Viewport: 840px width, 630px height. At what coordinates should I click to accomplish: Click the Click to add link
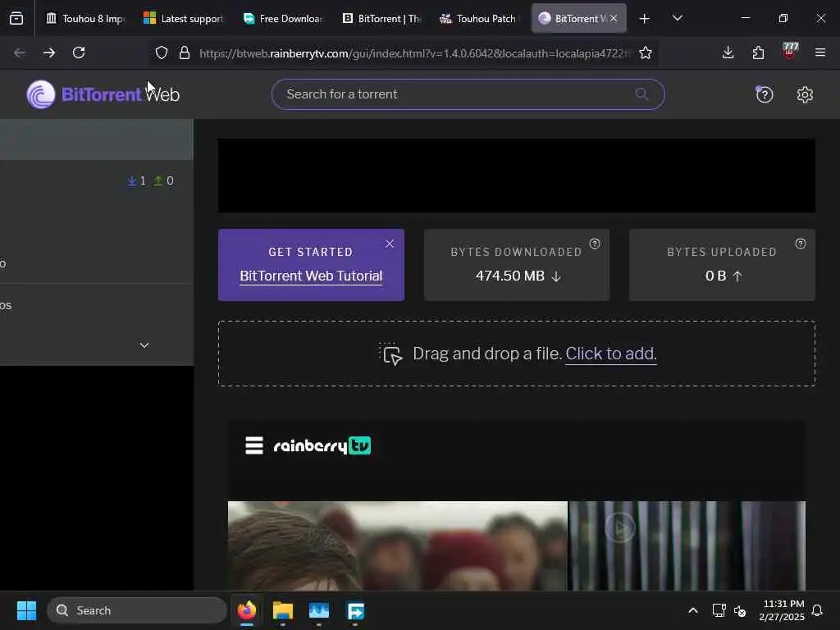point(611,354)
